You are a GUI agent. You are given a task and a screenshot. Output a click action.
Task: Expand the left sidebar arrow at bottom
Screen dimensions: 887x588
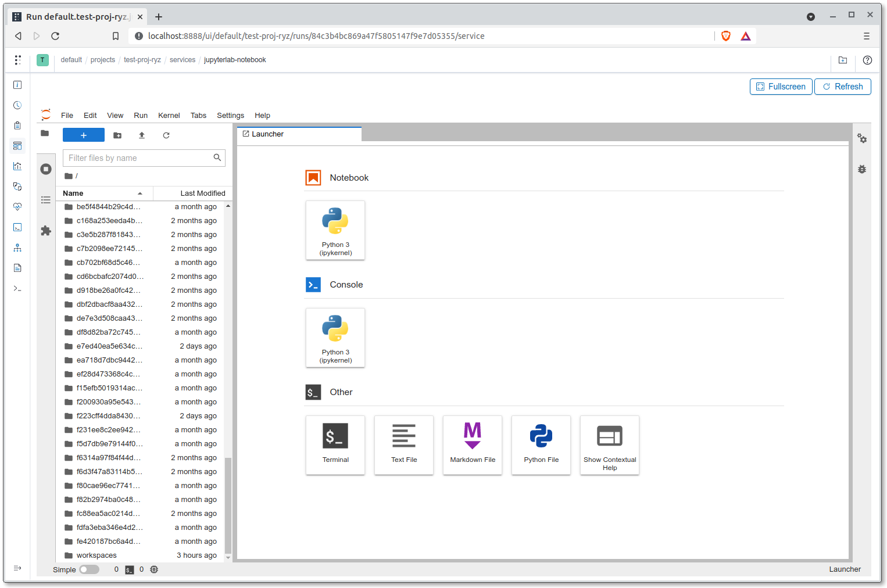(x=17, y=568)
